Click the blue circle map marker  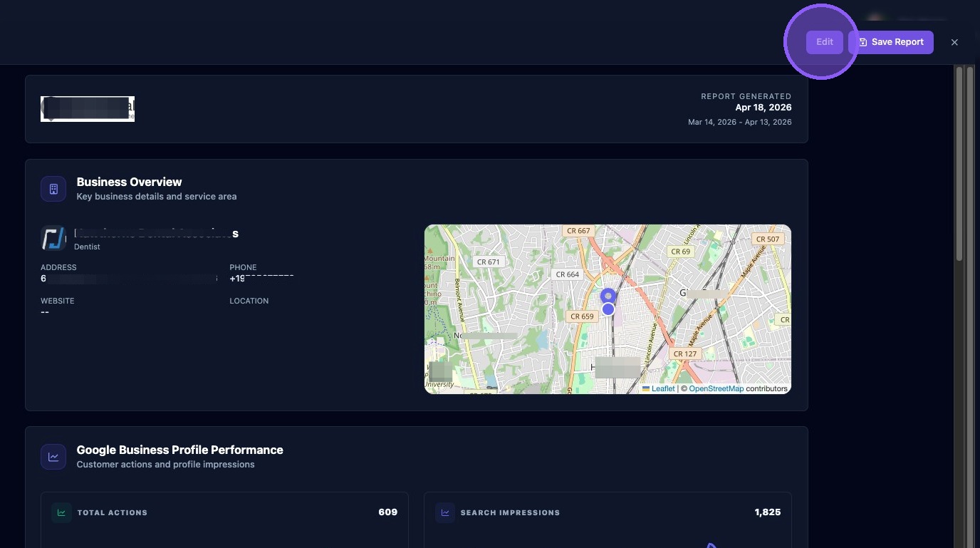point(608,309)
